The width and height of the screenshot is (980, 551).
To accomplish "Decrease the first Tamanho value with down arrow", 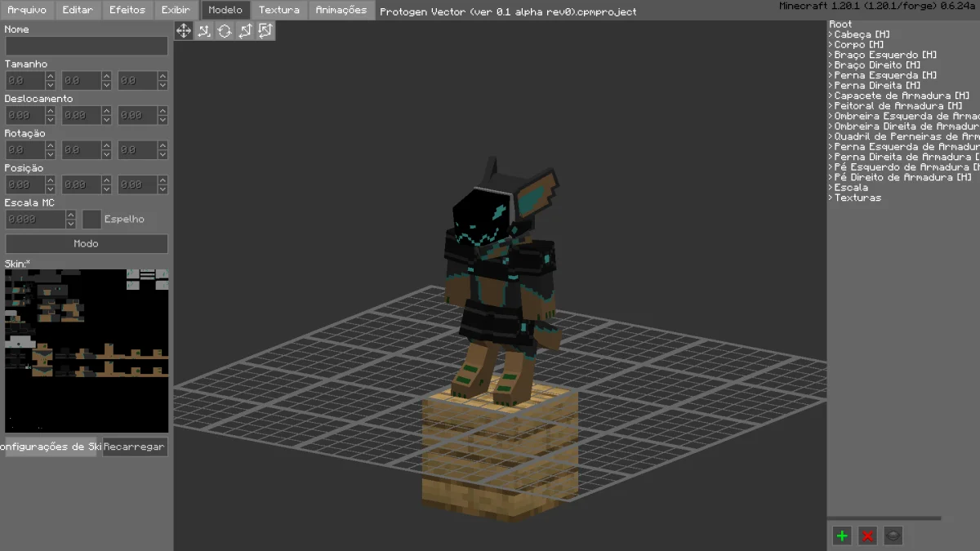I will [x=50, y=86].
